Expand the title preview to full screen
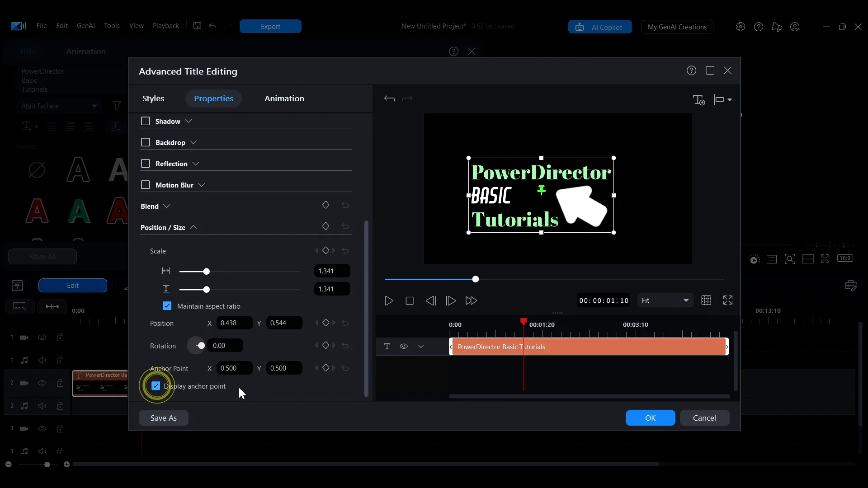 click(728, 300)
